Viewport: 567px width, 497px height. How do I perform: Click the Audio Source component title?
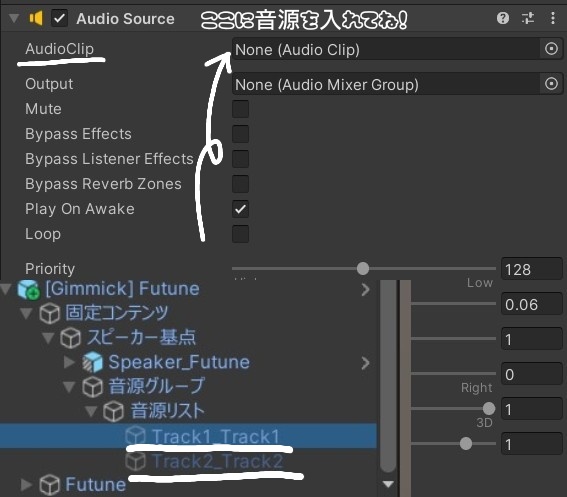point(125,18)
